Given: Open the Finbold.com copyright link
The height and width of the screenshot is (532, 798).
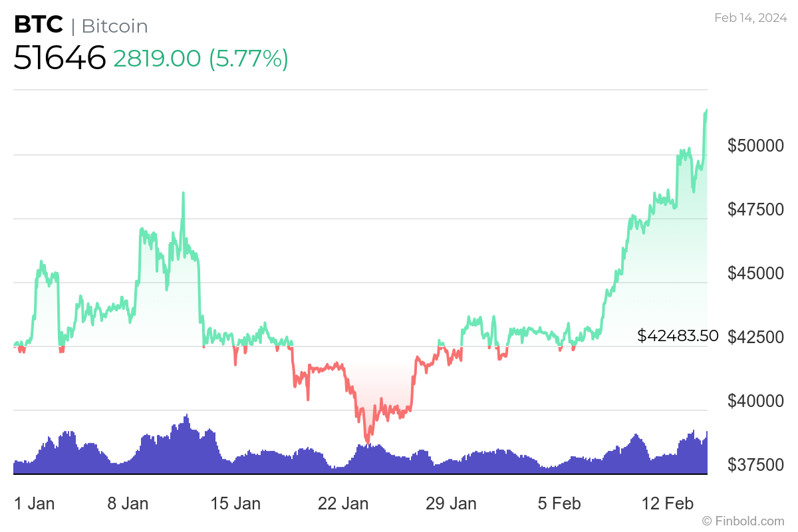Looking at the screenshot, I should [743, 521].
